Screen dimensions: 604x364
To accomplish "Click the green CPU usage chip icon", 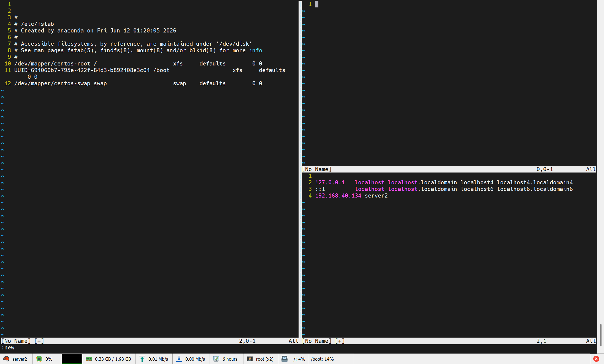I will pyautogui.click(x=39, y=359).
